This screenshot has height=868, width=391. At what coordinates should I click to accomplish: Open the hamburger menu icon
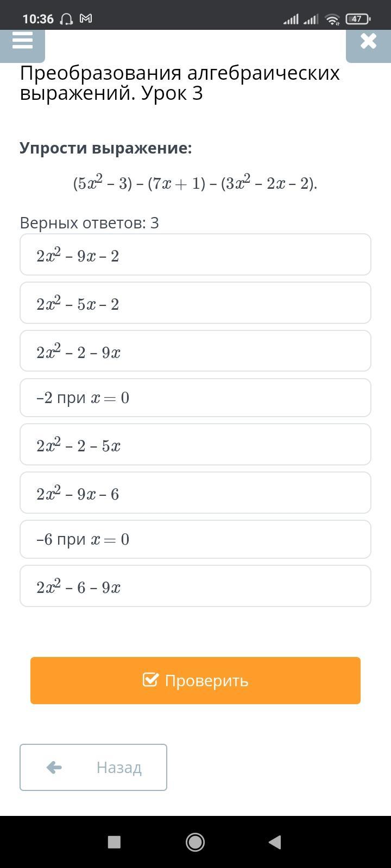click(22, 41)
